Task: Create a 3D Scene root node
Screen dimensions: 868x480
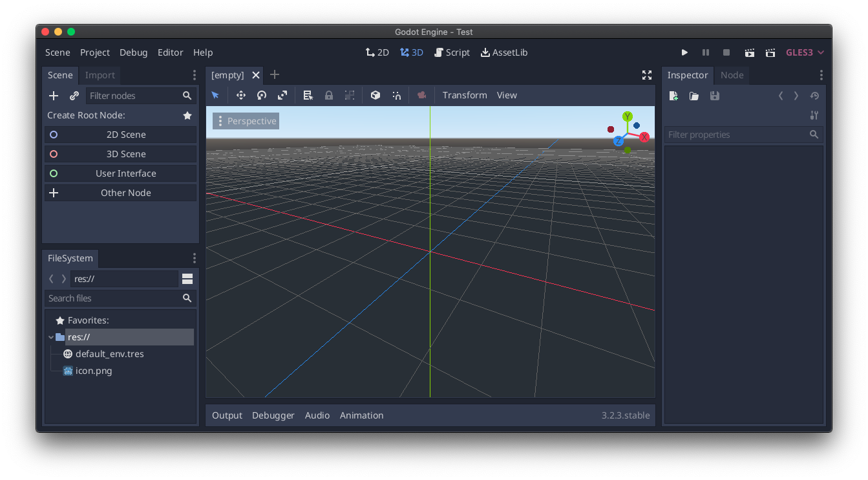Action: point(120,154)
